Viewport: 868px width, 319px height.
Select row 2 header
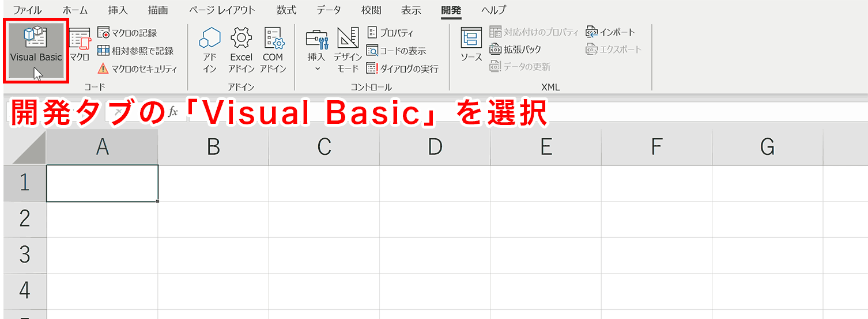coord(25,219)
